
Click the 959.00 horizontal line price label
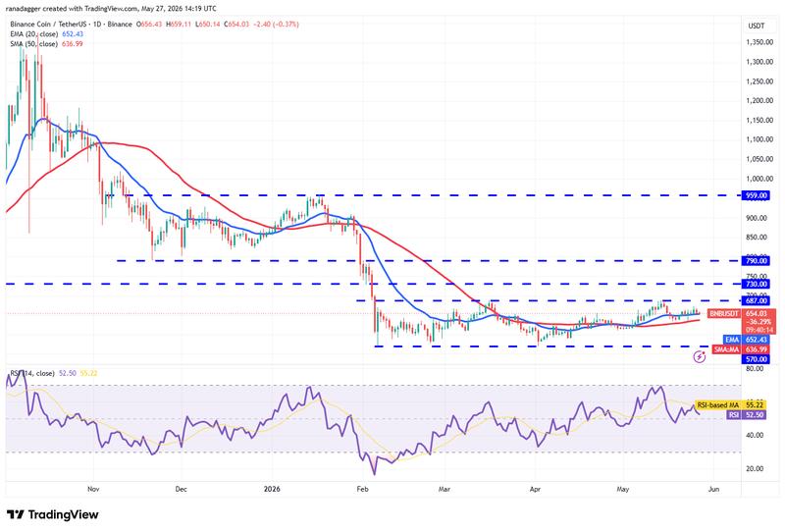click(x=756, y=195)
